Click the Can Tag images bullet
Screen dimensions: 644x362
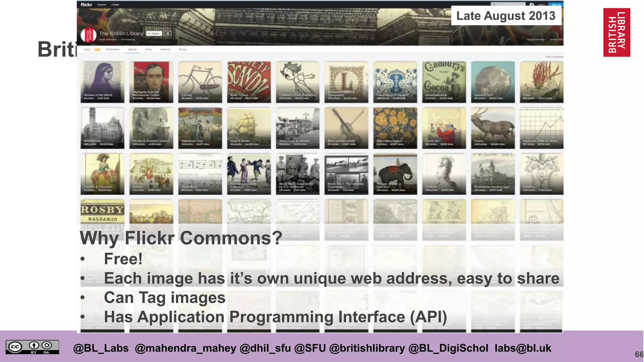click(165, 298)
